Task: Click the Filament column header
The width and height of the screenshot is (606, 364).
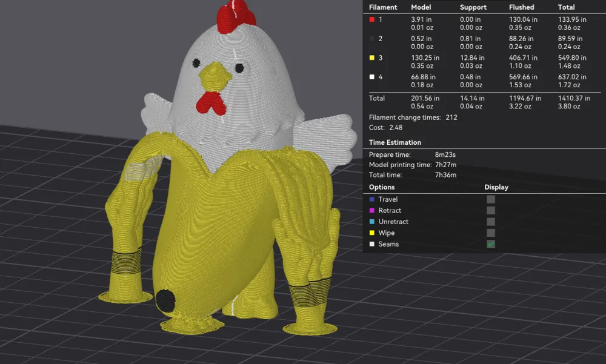Action: click(x=382, y=7)
